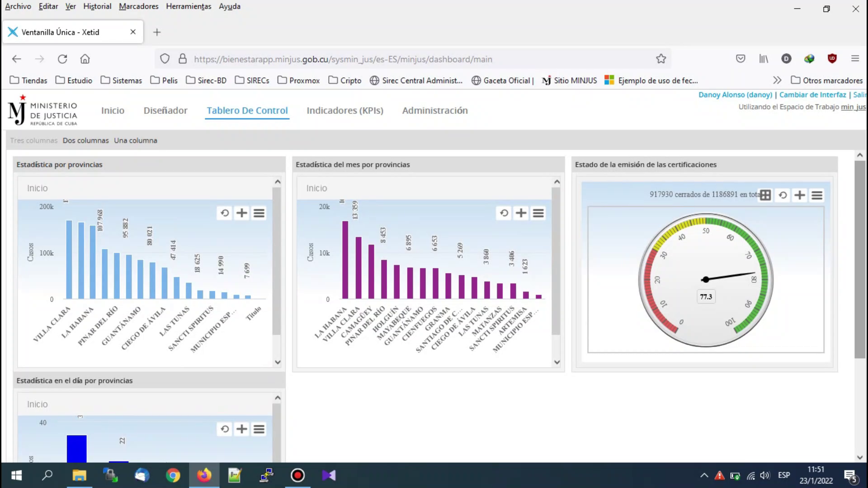868x488 pixels.
Task: Click plus on Estadística en el día chart
Action: point(242,429)
